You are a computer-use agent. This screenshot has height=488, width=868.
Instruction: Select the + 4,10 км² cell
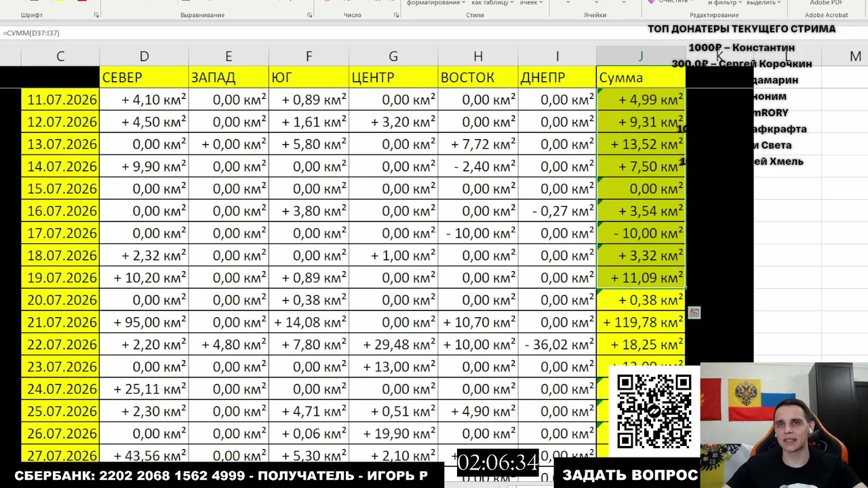coord(144,100)
